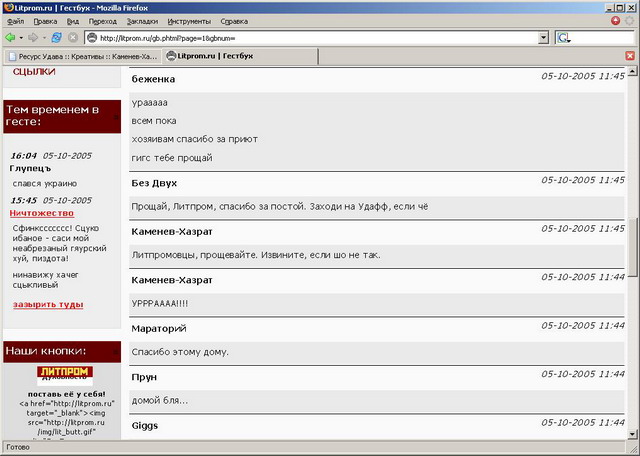Follow the зазырить туды link

tap(48, 304)
